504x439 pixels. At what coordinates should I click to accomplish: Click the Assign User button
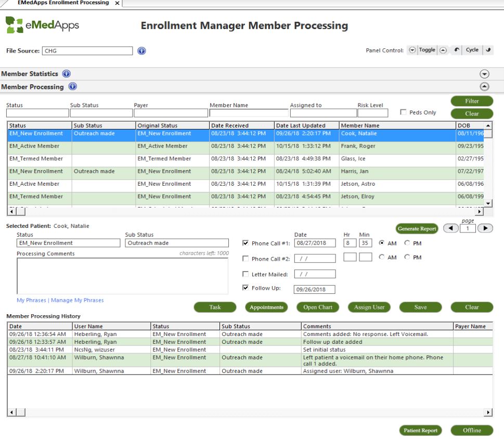pos(369,307)
